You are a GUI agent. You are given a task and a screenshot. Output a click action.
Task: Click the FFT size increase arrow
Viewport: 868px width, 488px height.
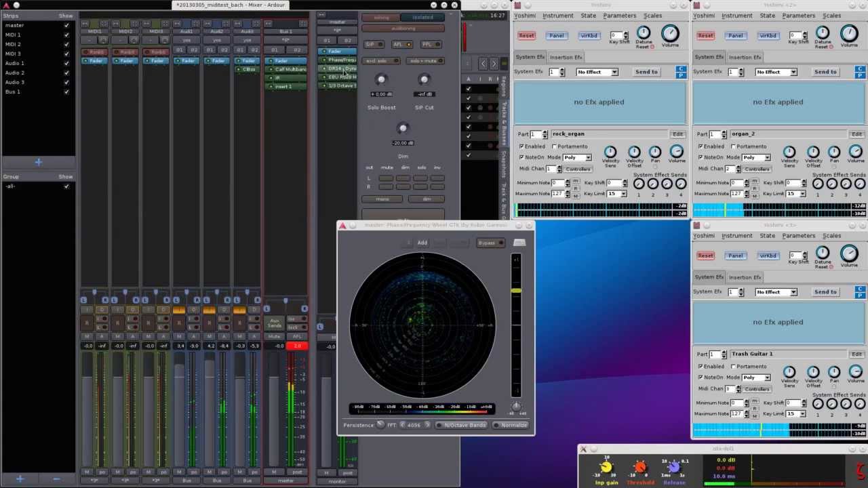pos(427,425)
